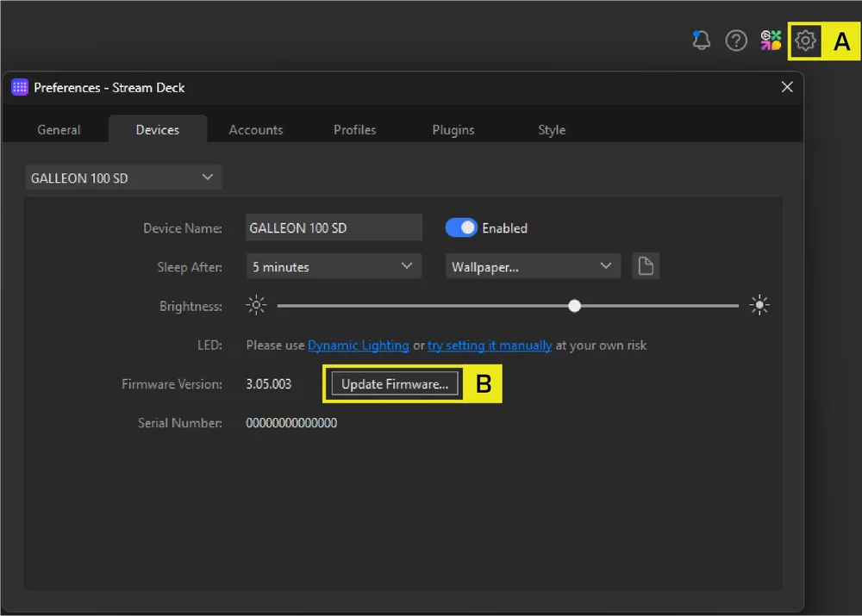The height and width of the screenshot is (616, 862).
Task: Switch to the Plugins tab
Action: point(453,130)
